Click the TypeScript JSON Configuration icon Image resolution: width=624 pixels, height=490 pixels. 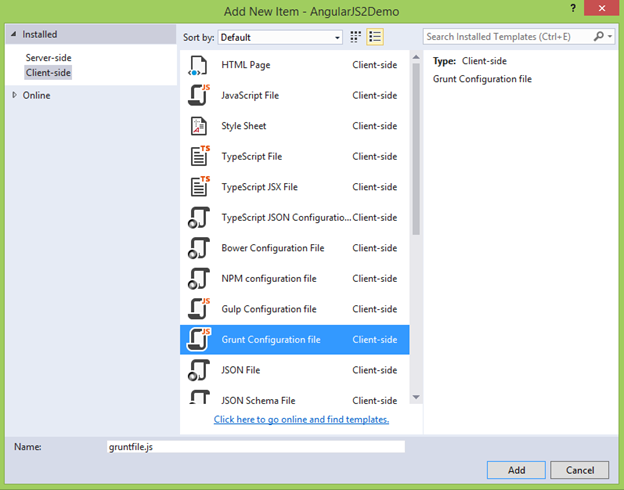(x=199, y=218)
